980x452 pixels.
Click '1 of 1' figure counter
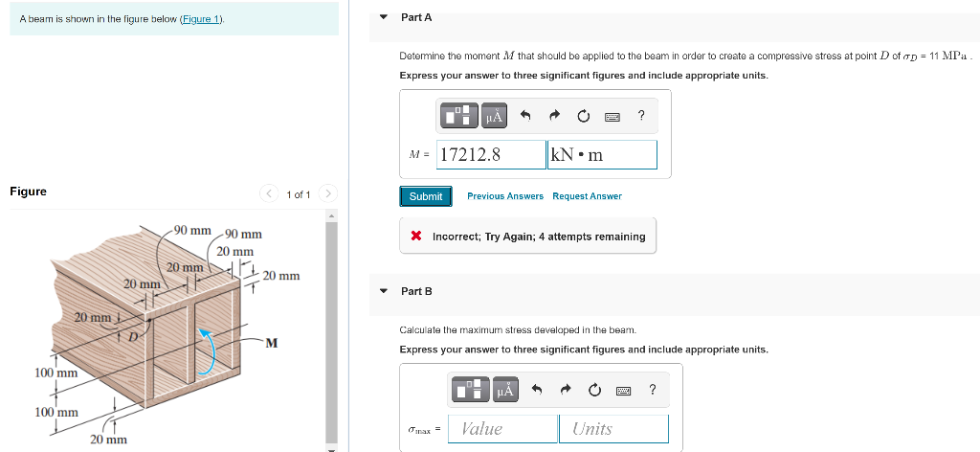tap(299, 194)
